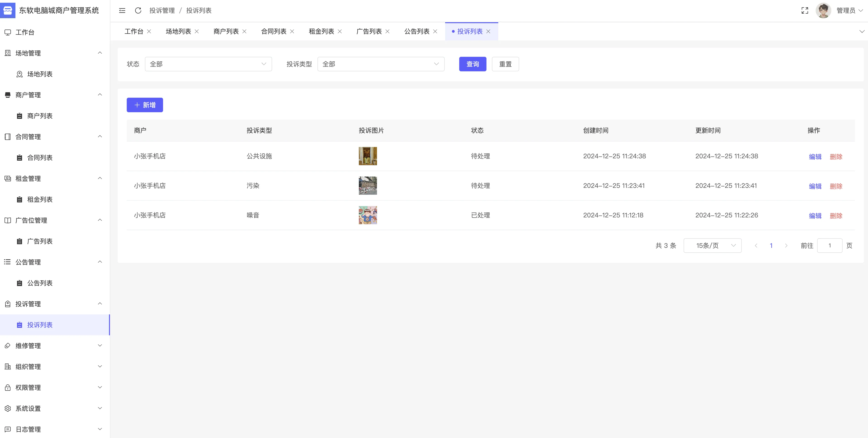The image size is (868, 438).
Task: Click the 前往 page number input field
Action: click(x=829, y=246)
